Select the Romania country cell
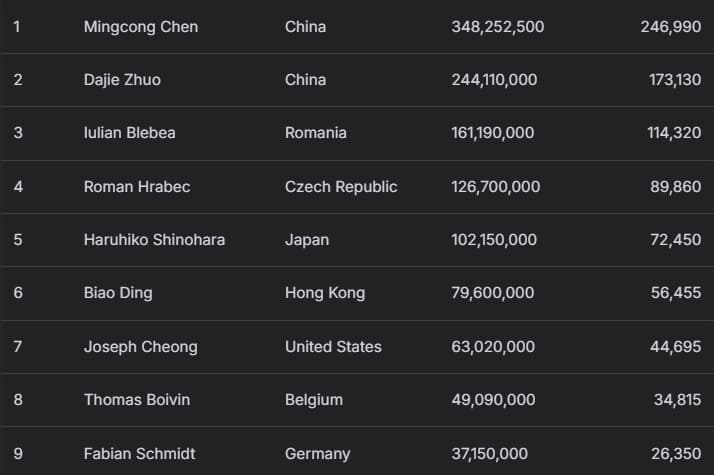Viewport: 714px width, 475px height. [316, 133]
